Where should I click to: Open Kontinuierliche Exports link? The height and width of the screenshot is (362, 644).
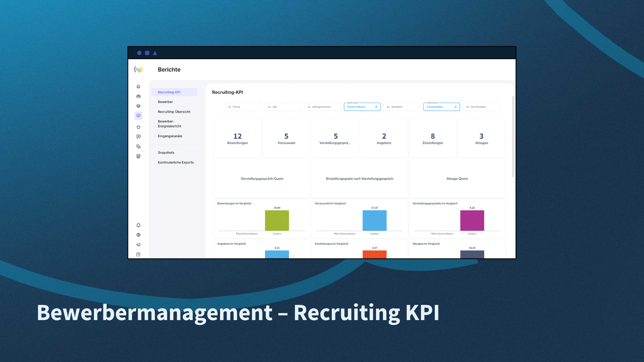click(175, 163)
